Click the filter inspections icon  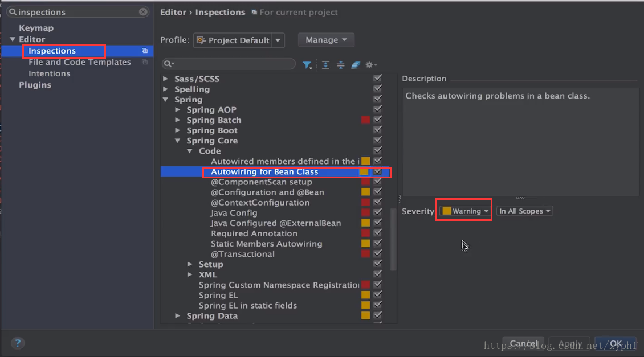(307, 65)
